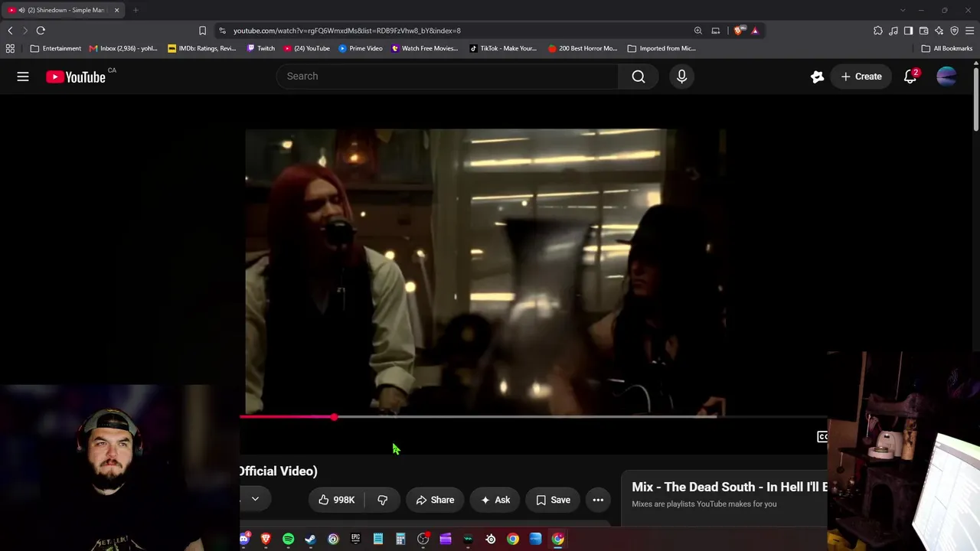Mute the Shinedown tab via its speaker icon
This screenshot has height=551, width=980.
pyautogui.click(x=21, y=10)
